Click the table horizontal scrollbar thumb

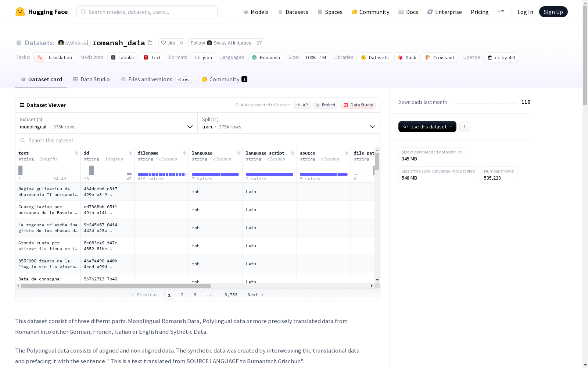point(116,286)
